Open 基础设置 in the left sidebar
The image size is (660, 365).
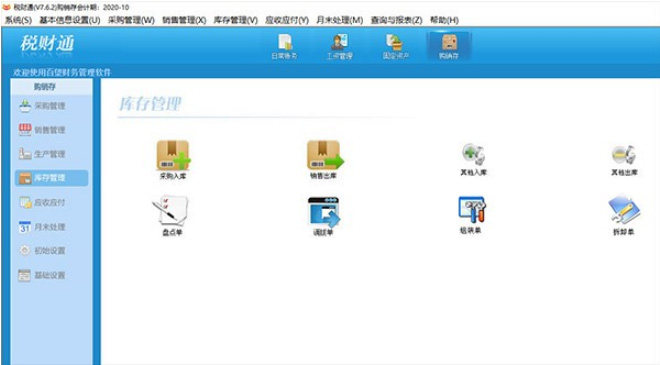pos(43,275)
